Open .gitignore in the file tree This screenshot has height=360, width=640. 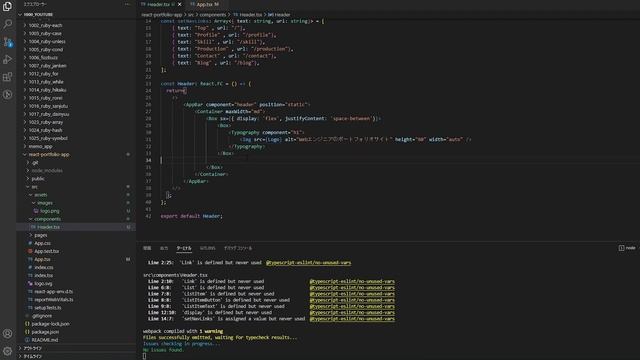click(42, 316)
